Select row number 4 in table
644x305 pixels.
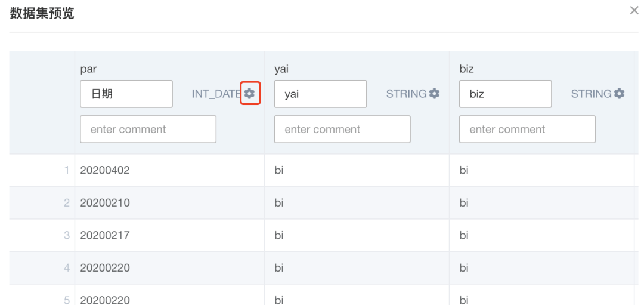point(67,268)
